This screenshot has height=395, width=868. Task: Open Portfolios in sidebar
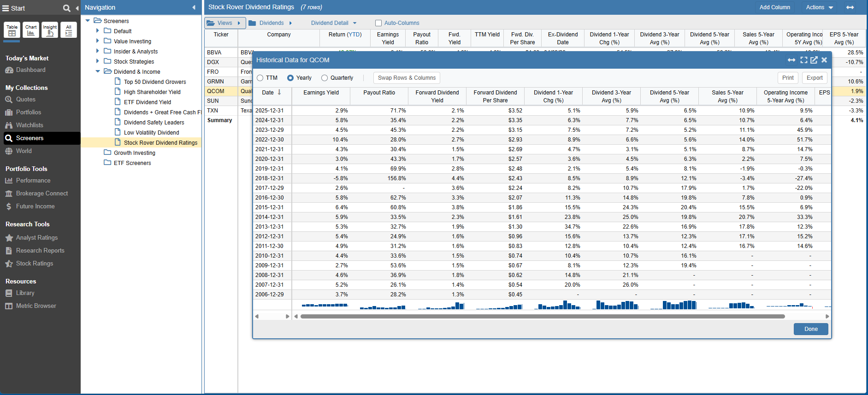point(29,112)
